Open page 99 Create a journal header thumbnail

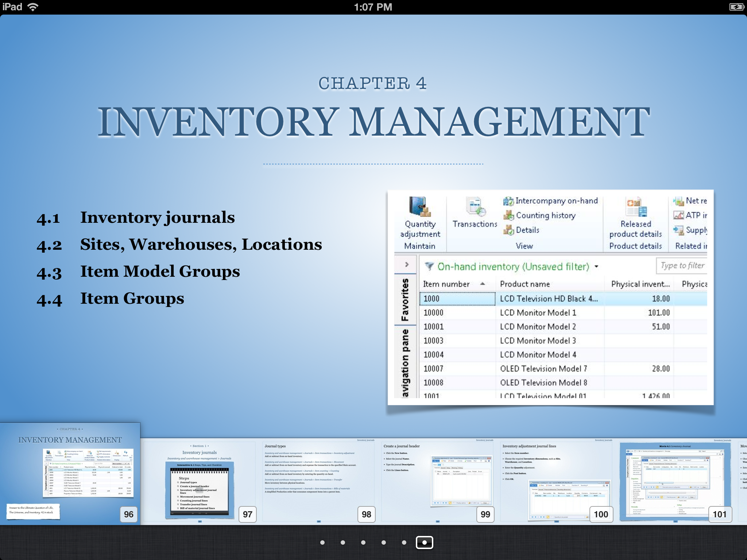point(437,481)
